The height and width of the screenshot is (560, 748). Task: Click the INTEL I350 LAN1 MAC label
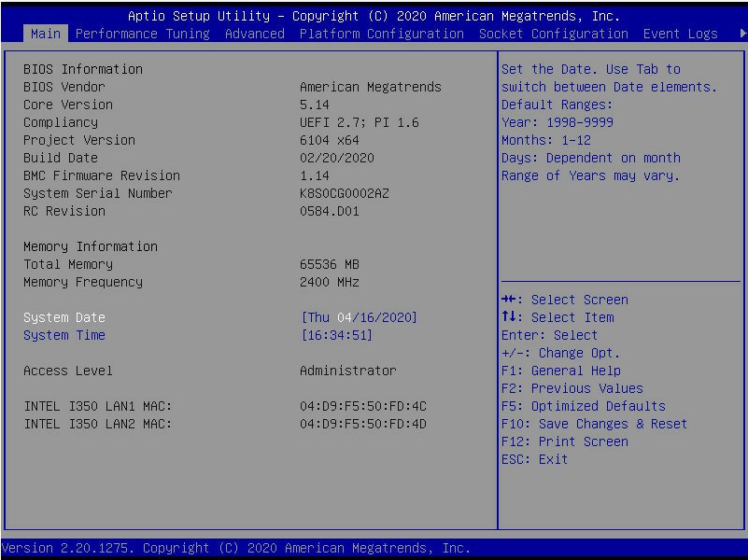pyautogui.click(x=98, y=406)
